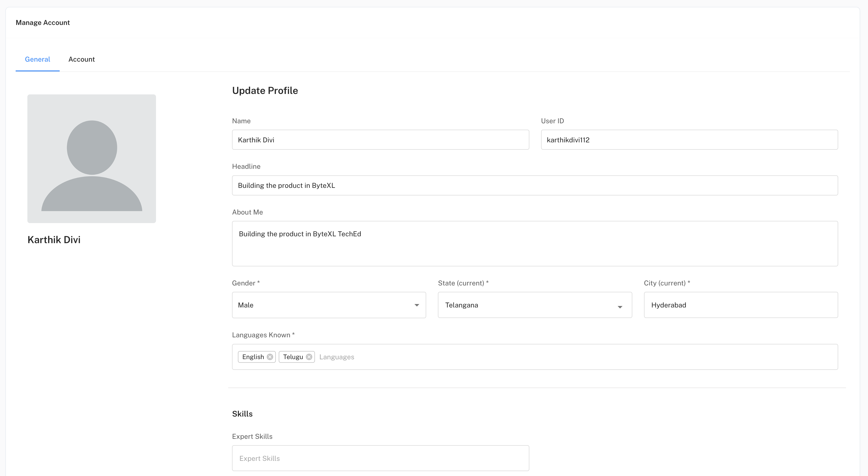Focus the Name input field

click(x=380, y=140)
